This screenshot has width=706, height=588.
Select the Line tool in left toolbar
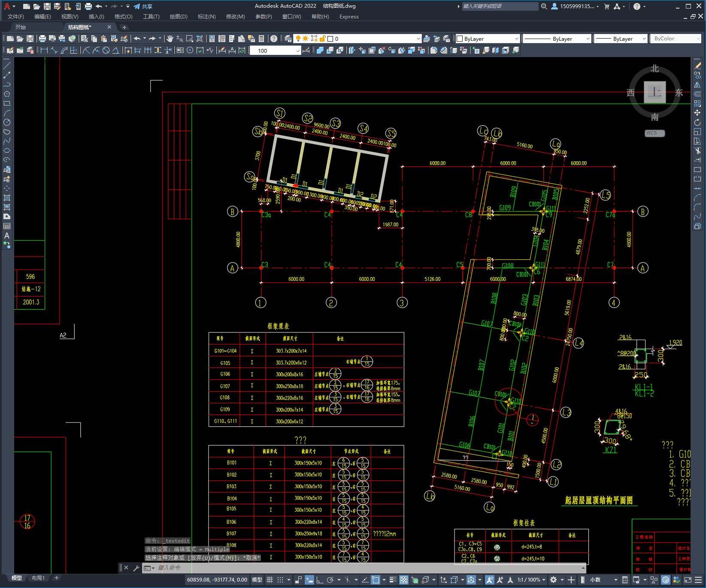[7, 66]
